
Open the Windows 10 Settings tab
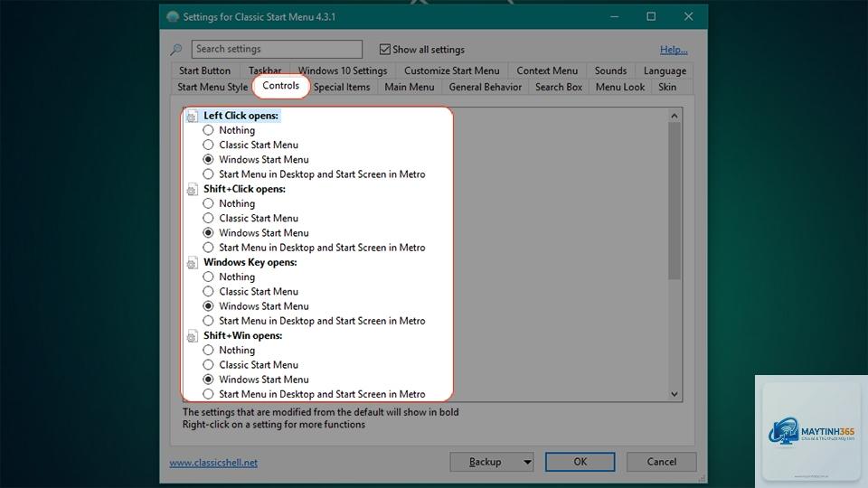(343, 70)
